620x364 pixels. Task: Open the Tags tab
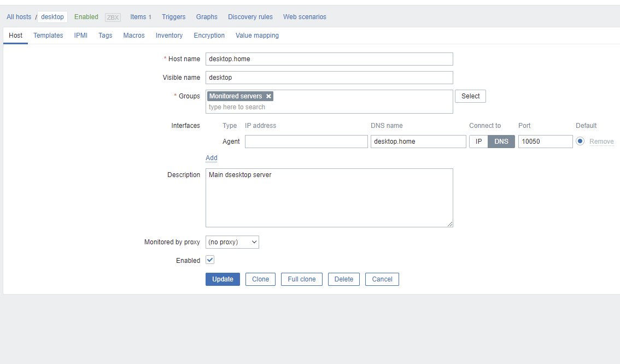105,36
